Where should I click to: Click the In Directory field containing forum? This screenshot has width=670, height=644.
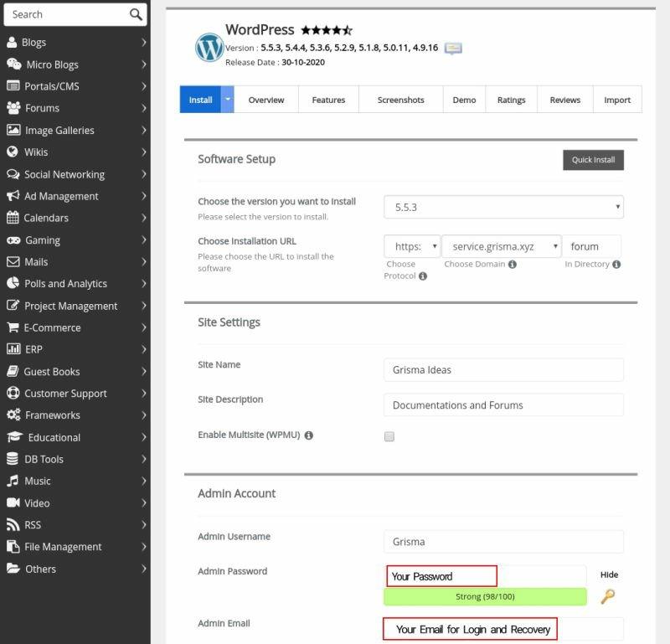tap(591, 246)
